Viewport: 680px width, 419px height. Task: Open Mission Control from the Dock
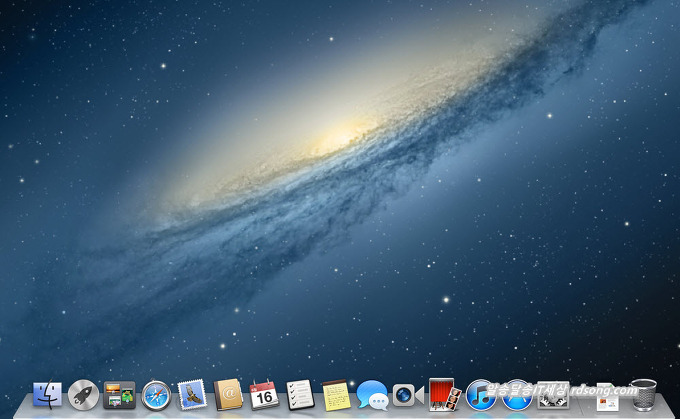tap(119, 395)
